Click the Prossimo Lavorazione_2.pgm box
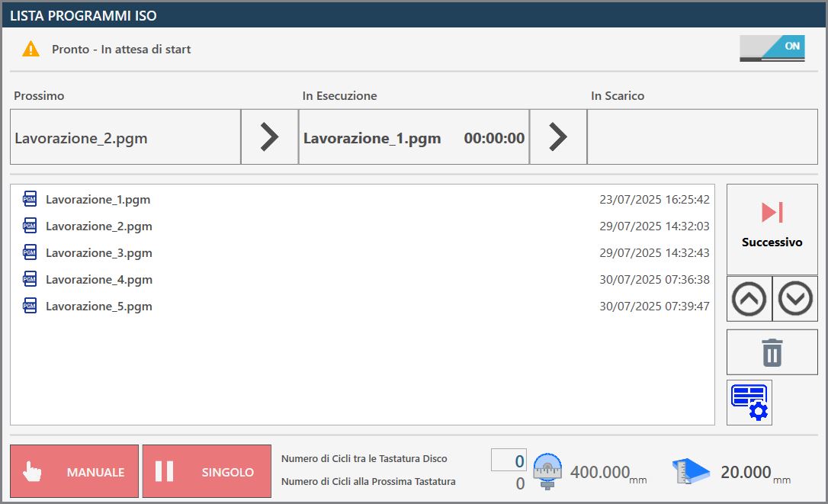828x504 pixels. click(x=126, y=136)
